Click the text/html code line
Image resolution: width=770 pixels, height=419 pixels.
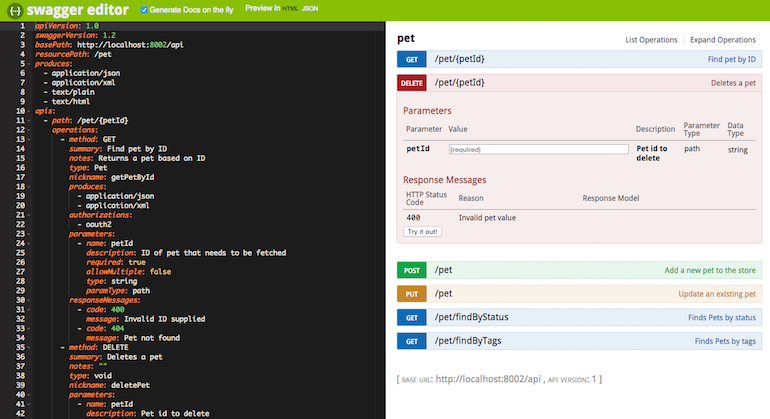coord(67,102)
